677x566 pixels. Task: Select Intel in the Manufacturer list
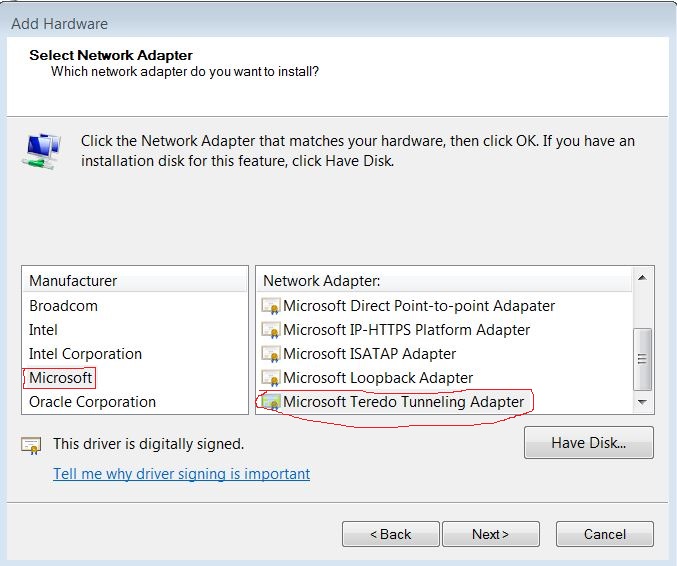pyautogui.click(x=43, y=330)
